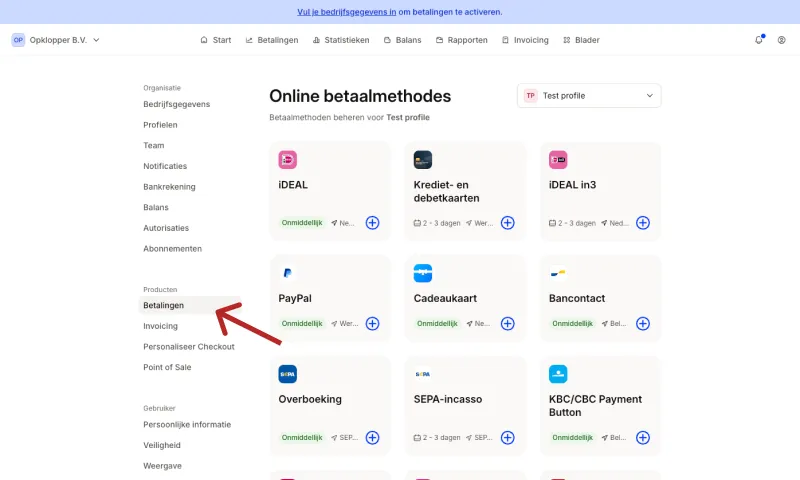This screenshot has height=480, width=800.
Task: Open the Opklopper B.V. organisation switcher
Action: click(56, 40)
